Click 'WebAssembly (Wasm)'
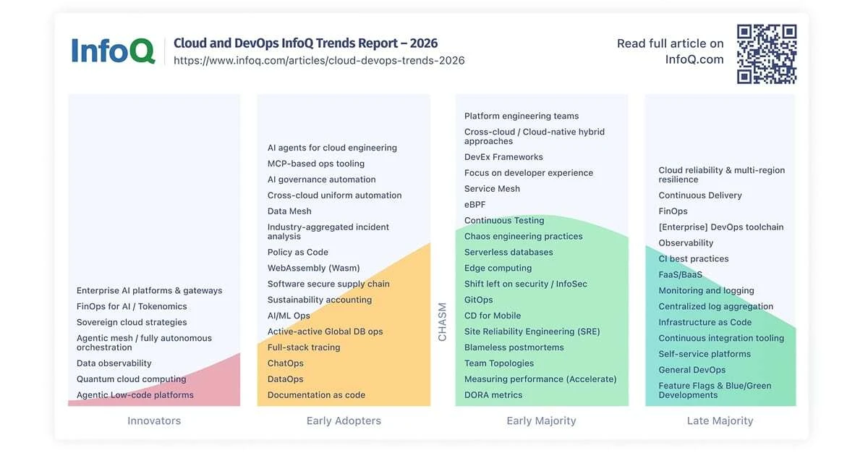This screenshot has width=868, height=456. (x=314, y=268)
